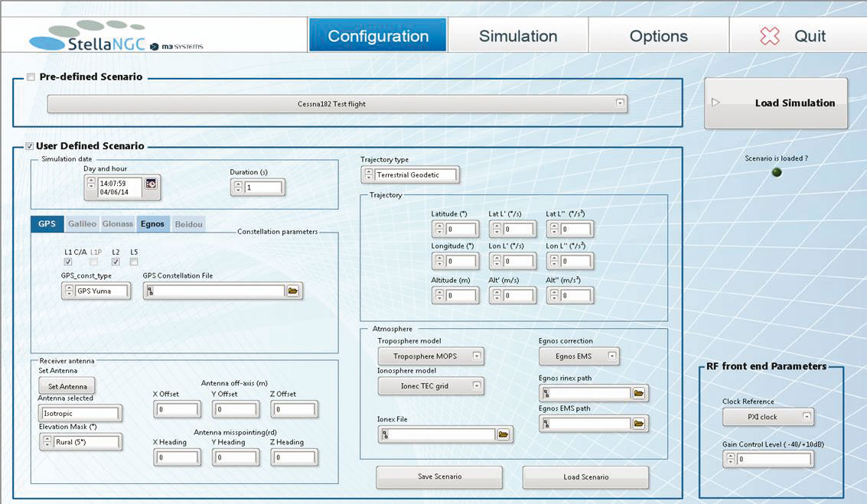
Task: Click the Y Offset input field
Action: point(236,409)
